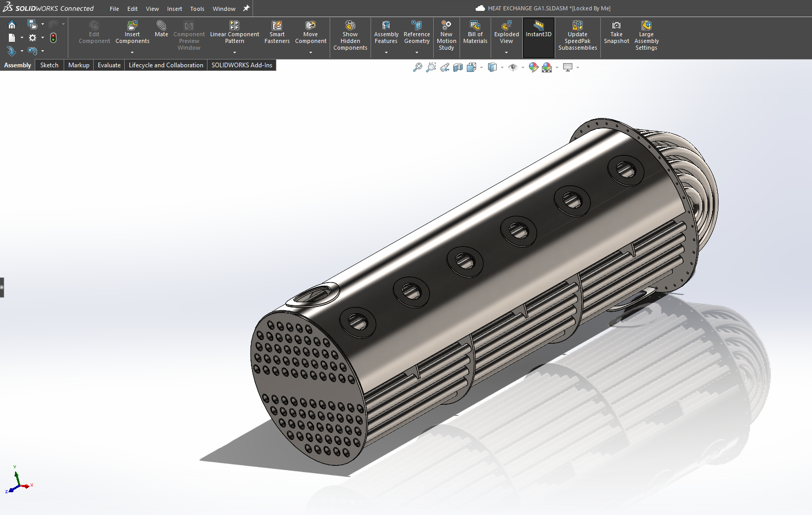Click Zoom to Area magnifier
The width and height of the screenshot is (812, 515).
431,67
